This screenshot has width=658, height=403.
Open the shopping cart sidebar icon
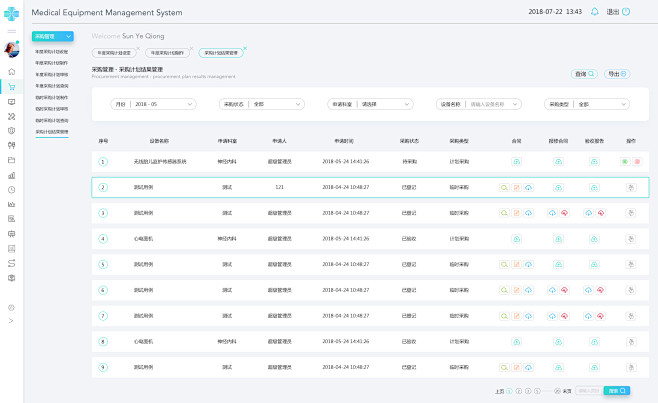click(x=11, y=87)
